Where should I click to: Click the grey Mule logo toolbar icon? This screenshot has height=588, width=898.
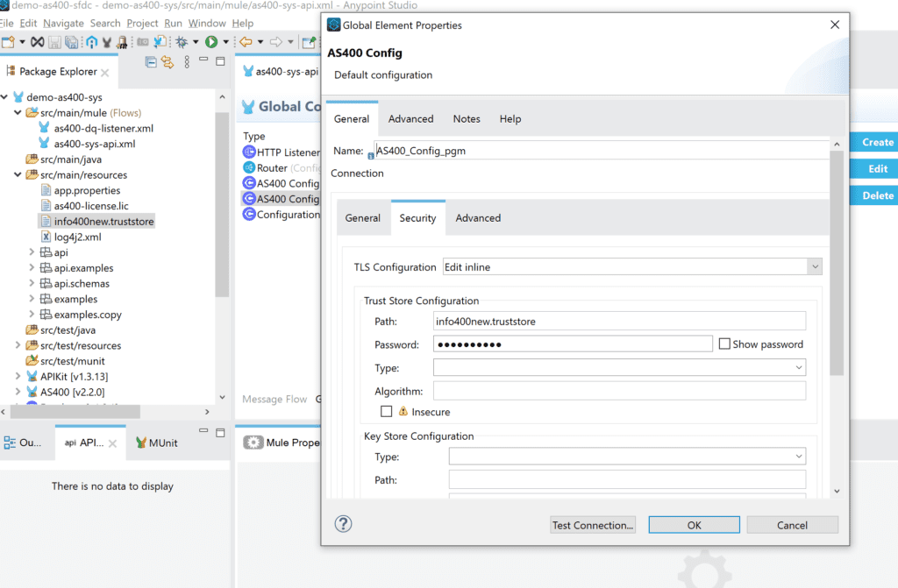click(x=106, y=42)
